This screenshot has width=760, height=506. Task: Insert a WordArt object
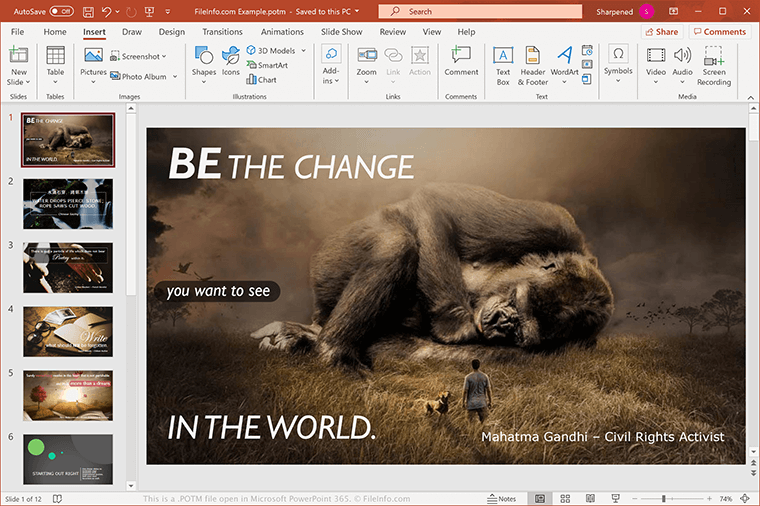pyautogui.click(x=564, y=60)
